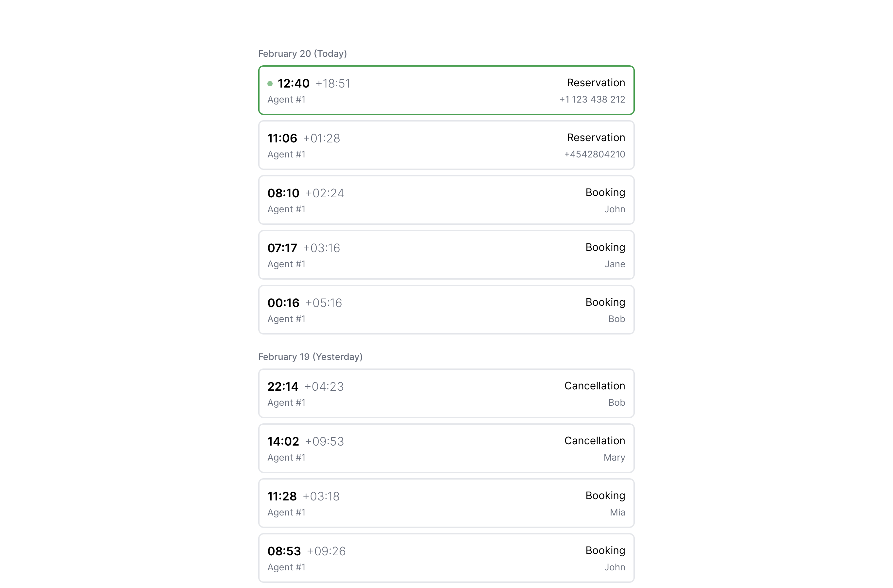Viewport: 893px width, 588px height.
Task: Click the February 20 (Today) header
Action: coord(302,54)
